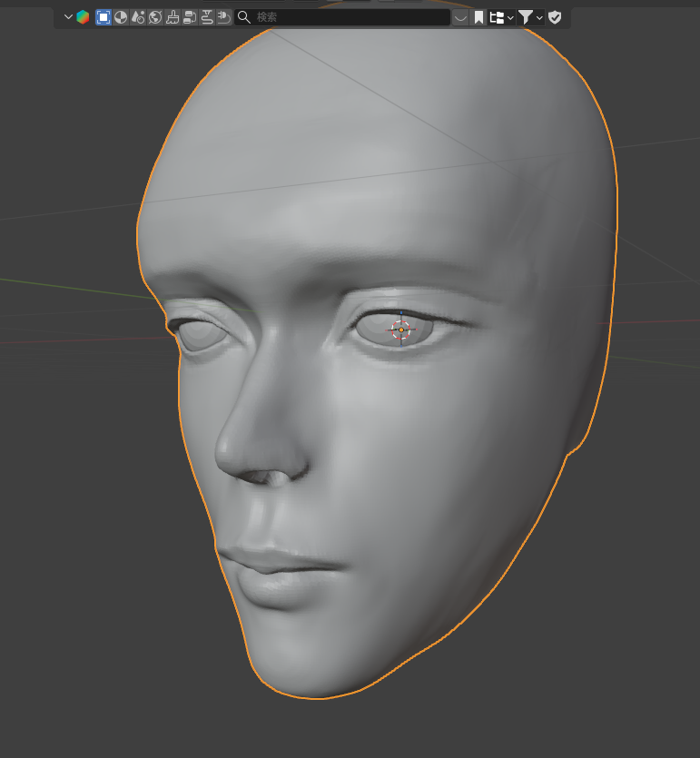Image resolution: width=700 pixels, height=758 pixels.
Task: Toggle the stroke path filter icon
Action: 207,17
